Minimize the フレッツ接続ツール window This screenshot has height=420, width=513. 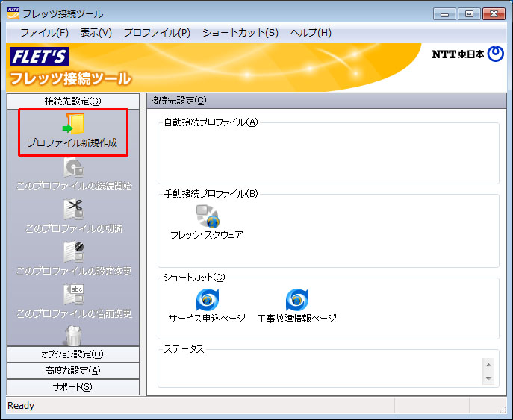click(x=444, y=14)
